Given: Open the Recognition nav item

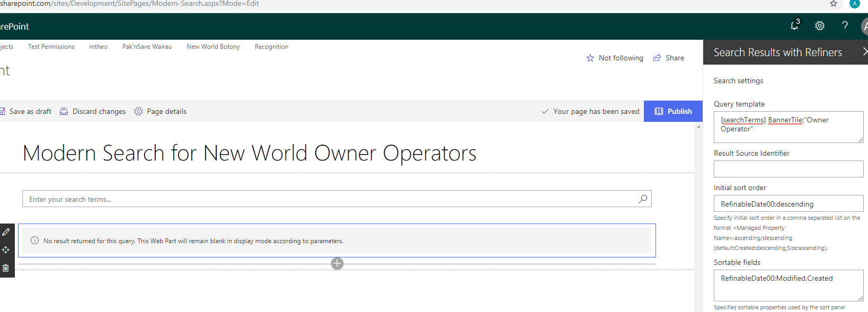Looking at the screenshot, I should click(x=271, y=47).
